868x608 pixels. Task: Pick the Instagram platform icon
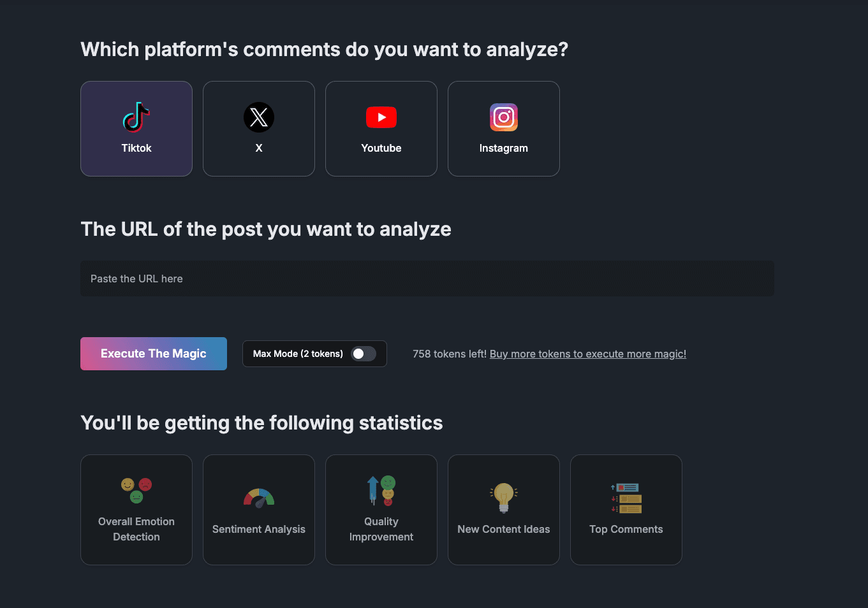(x=503, y=117)
